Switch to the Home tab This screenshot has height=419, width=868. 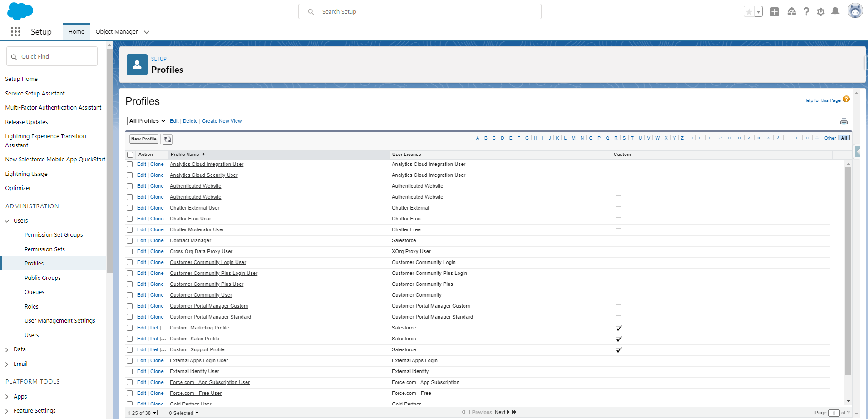pos(76,32)
